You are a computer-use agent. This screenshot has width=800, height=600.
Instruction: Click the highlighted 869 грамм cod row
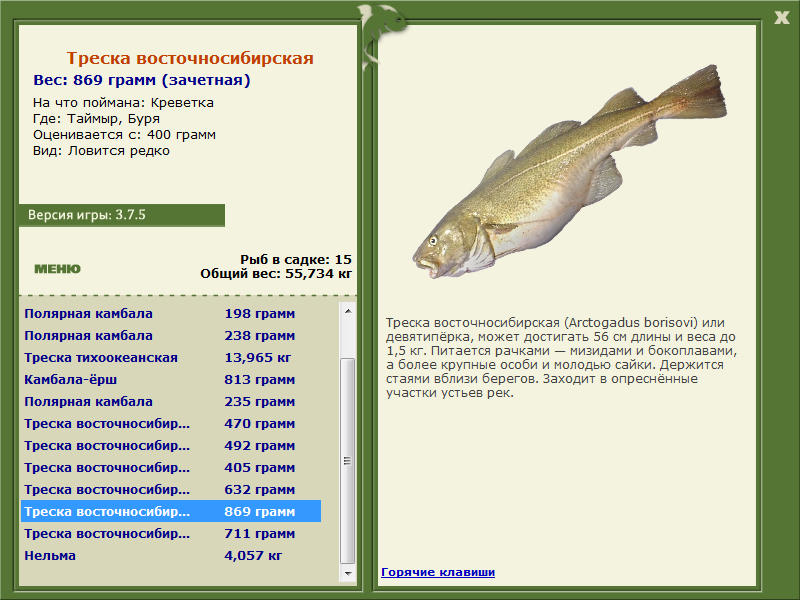pos(170,512)
